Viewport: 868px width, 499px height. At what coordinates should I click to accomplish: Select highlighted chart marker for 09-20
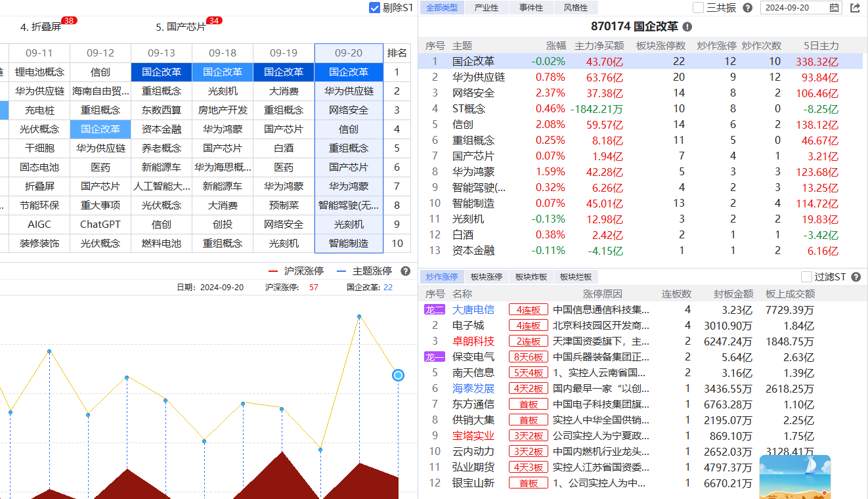point(398,375)
